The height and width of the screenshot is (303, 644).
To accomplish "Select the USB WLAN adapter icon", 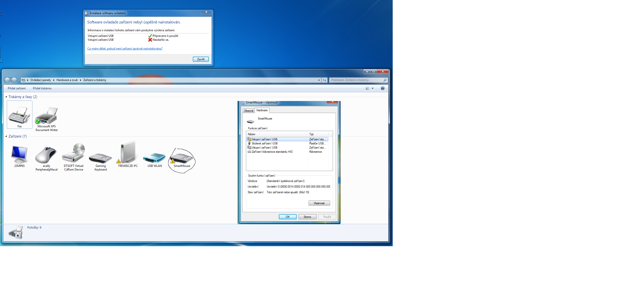I will (x=155, y=158).
